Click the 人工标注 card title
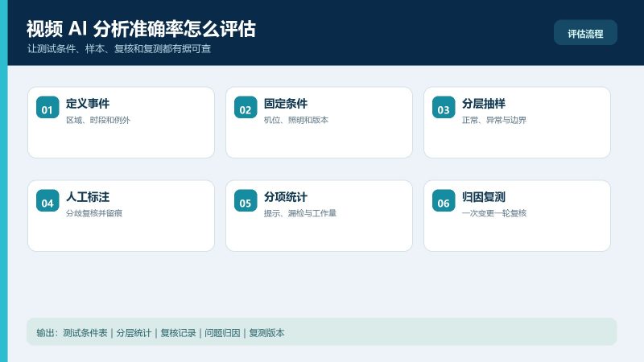Viewport: 644px width, 362px height. 88,197
